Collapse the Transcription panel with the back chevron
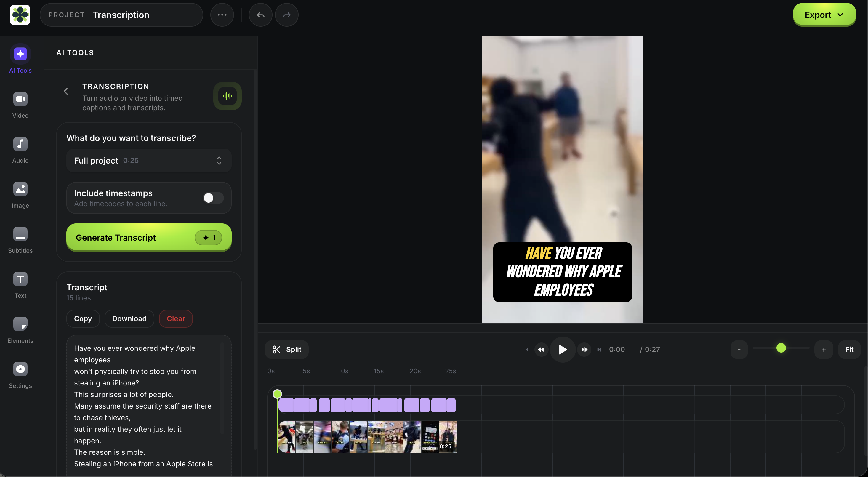 pyautogui.click(x=65, y=91)
